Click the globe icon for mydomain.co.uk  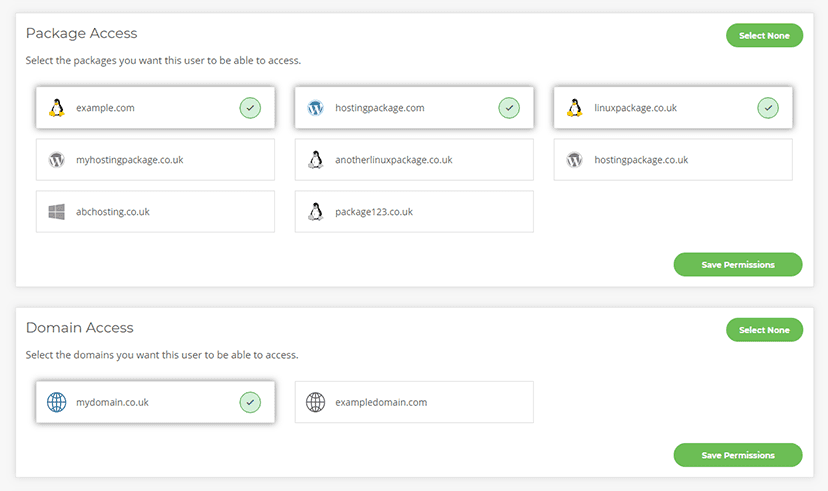pos(57,402)
